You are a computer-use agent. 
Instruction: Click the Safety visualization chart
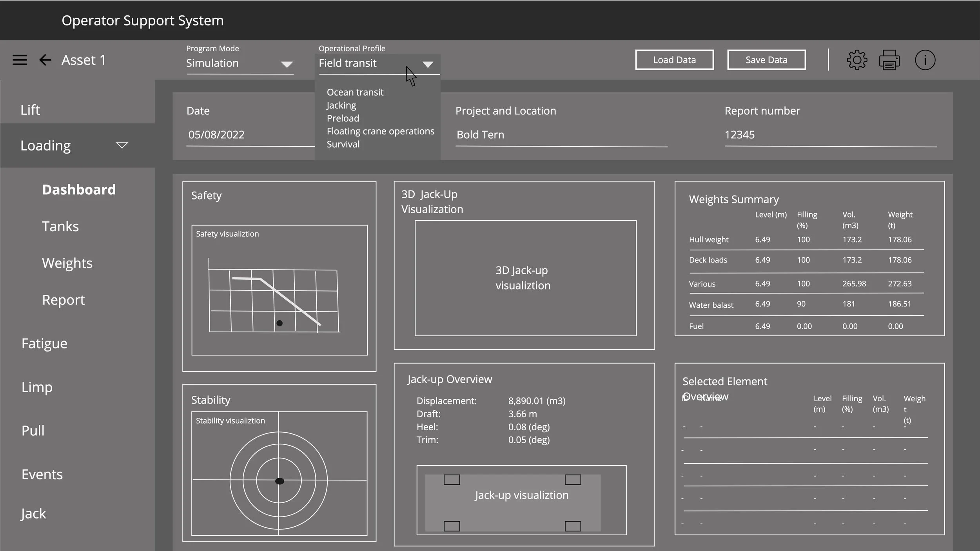pyautogui.click(x=279, y=290)
